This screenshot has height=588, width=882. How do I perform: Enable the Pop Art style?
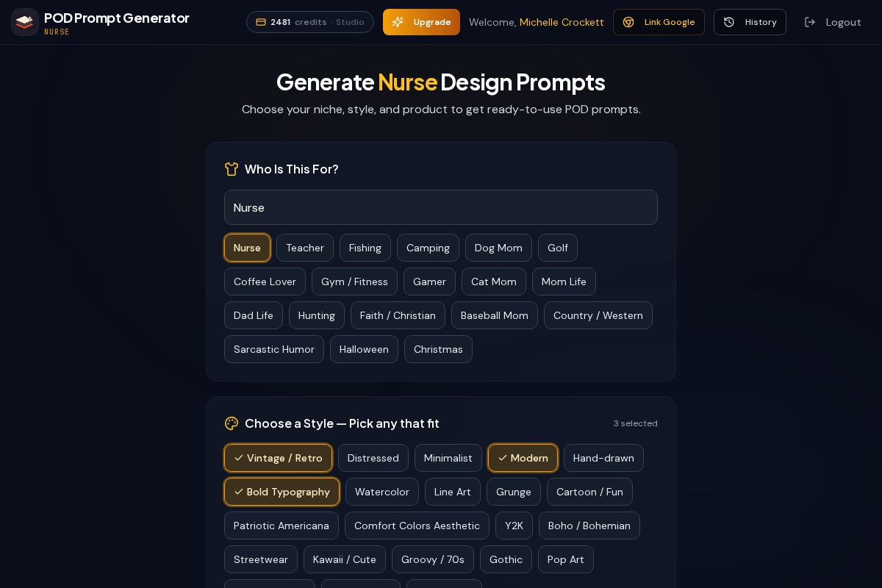566,559
